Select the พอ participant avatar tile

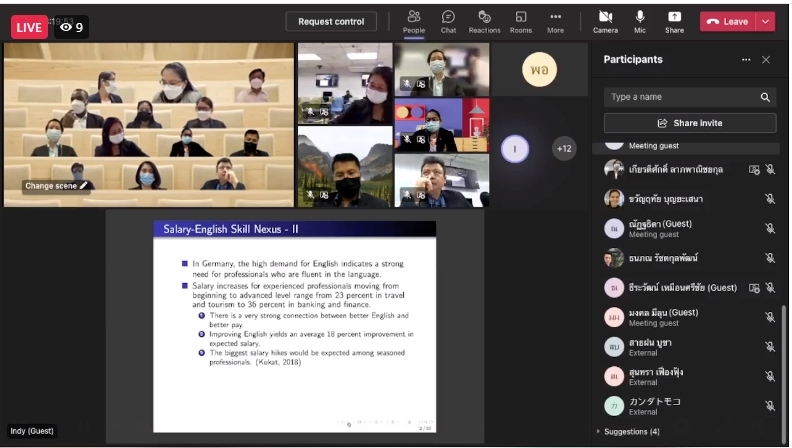(539, 69)
